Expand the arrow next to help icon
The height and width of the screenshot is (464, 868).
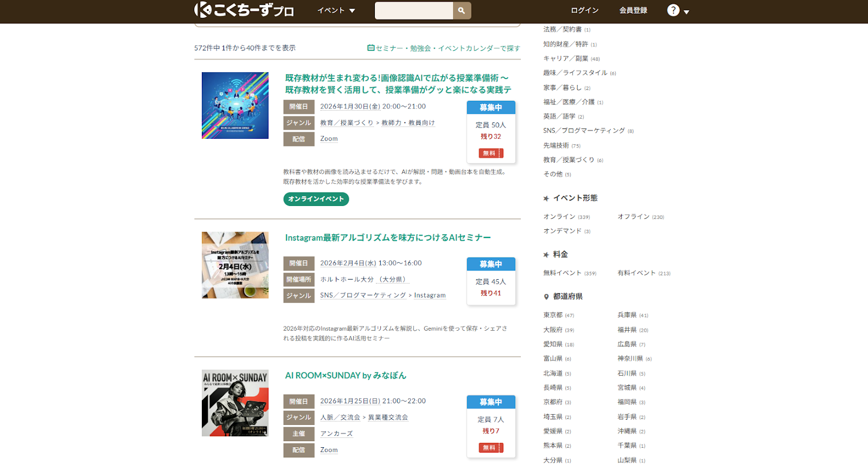click(x=686, y=12)
